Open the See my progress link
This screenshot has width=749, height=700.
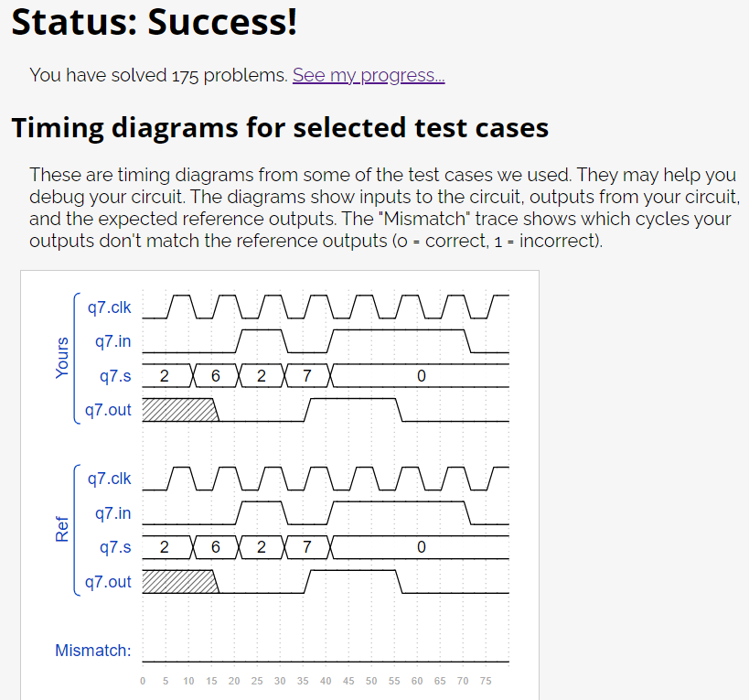coord(368,75)
